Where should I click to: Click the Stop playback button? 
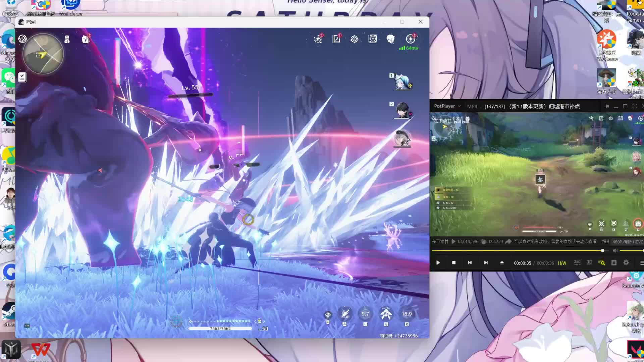454,263
